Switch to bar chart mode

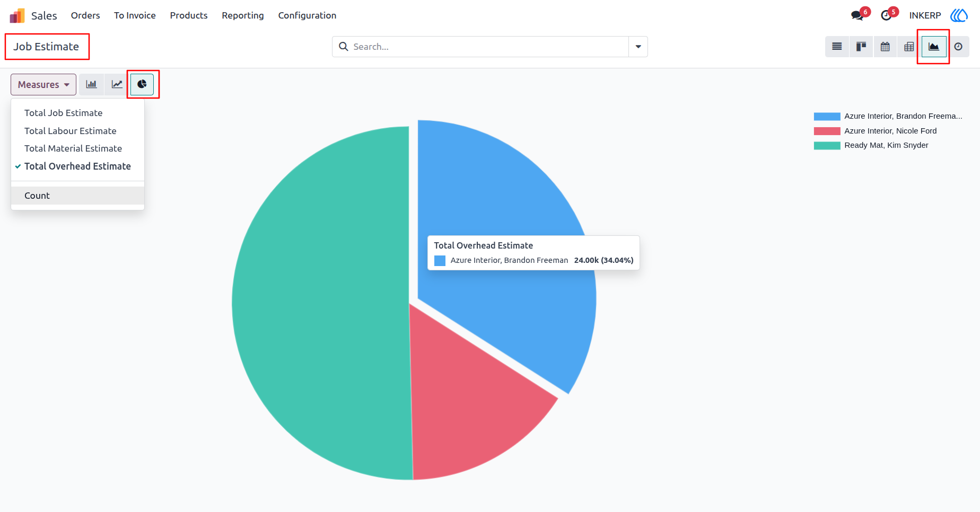[92, 84]
